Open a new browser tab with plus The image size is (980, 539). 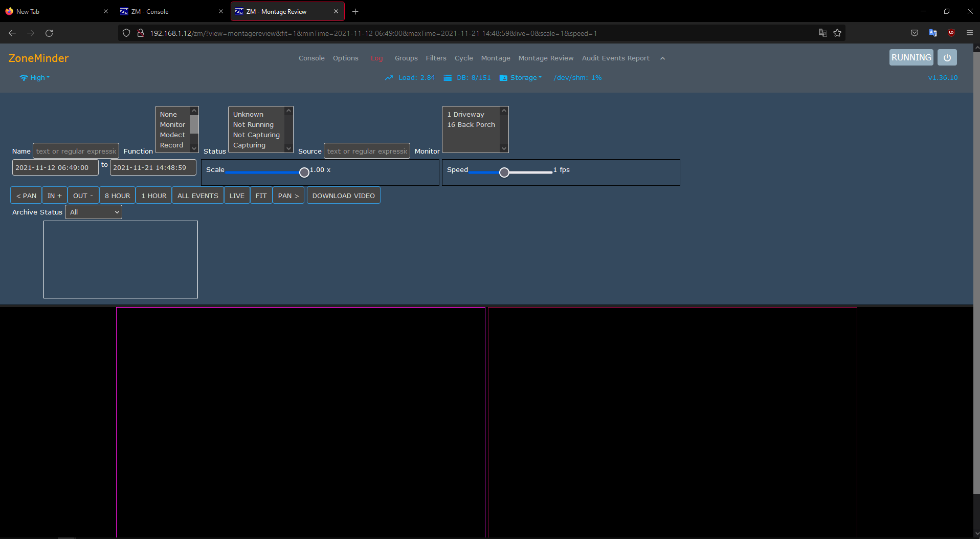pos(355,12)
